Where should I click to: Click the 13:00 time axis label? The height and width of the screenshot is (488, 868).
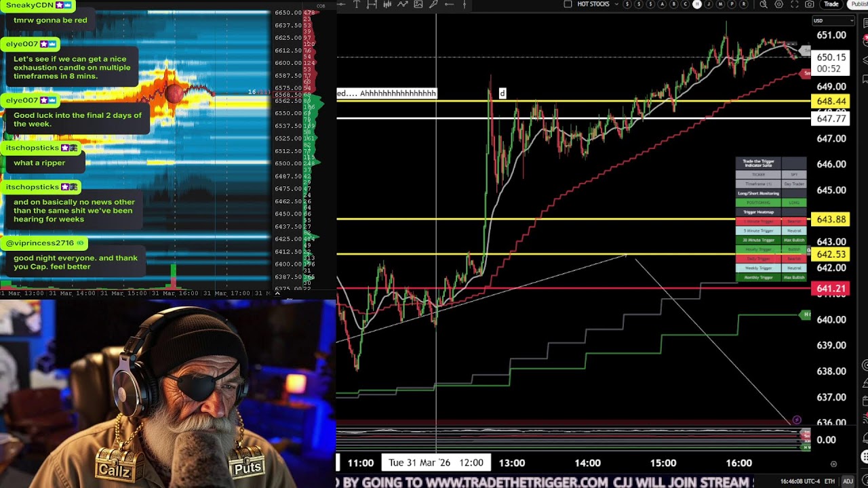[512, 463]
